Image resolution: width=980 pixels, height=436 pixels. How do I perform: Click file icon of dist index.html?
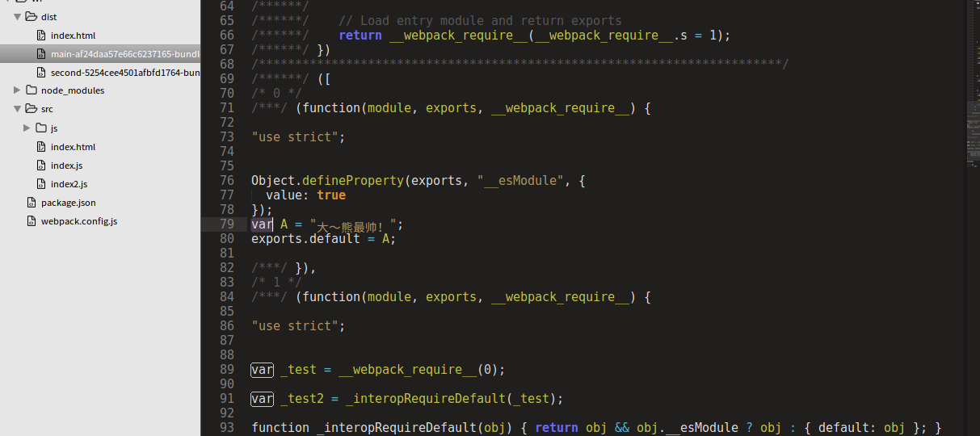pyautogui.click(x=42, y=36)
